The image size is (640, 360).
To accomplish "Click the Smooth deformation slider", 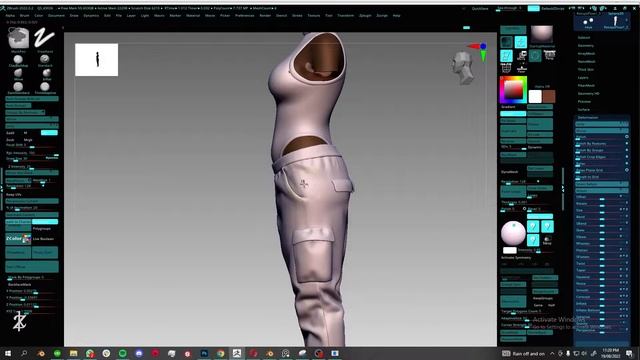I will click(601, 290).
